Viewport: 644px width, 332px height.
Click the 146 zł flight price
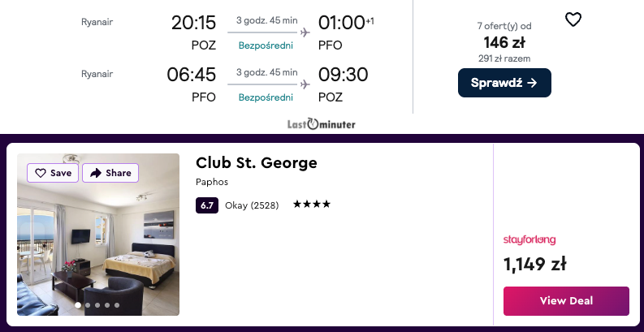point(503,43)
